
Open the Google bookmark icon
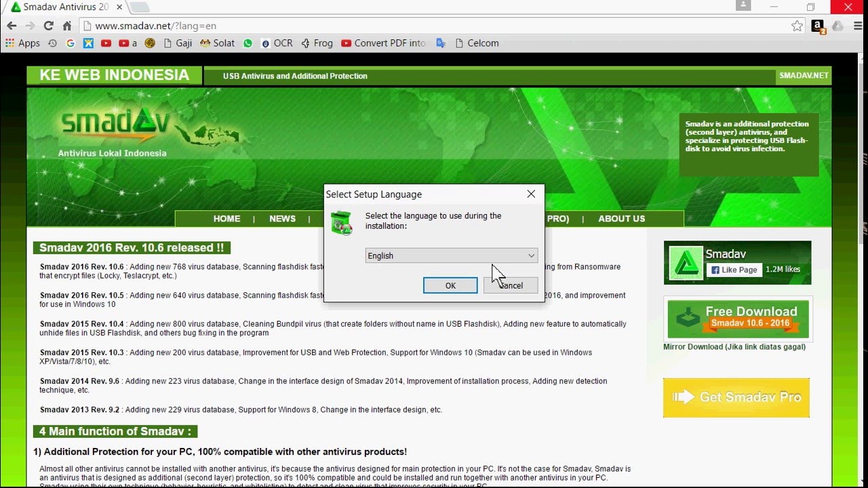tap(71, 43)
